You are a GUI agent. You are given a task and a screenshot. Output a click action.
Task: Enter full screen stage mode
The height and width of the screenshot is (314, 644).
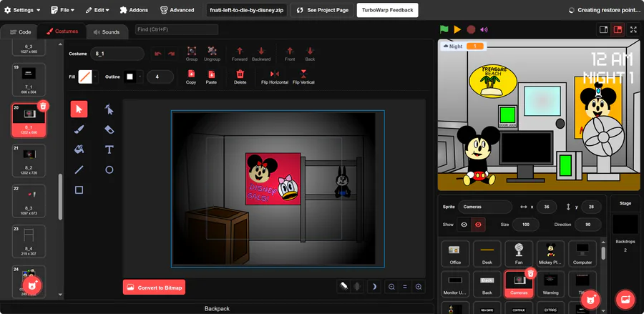634,29
